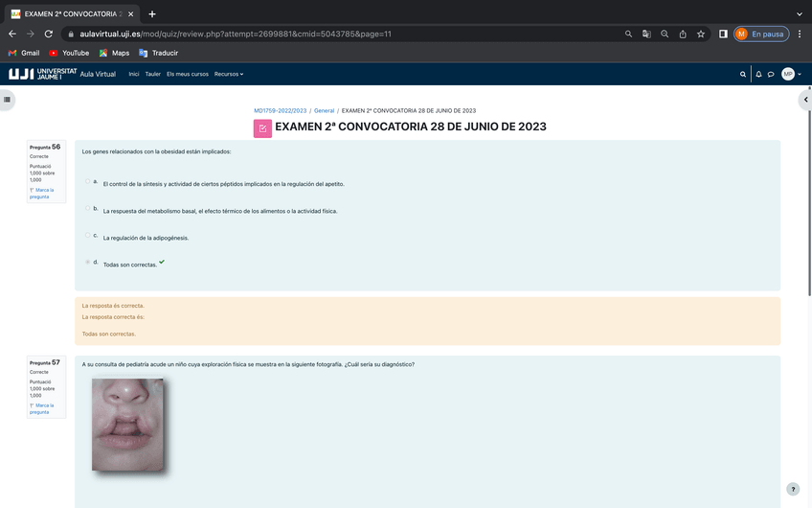The height and width of the screenshot is (508, 812).
Task: Click the search icon in address bar
Action: 628,34
